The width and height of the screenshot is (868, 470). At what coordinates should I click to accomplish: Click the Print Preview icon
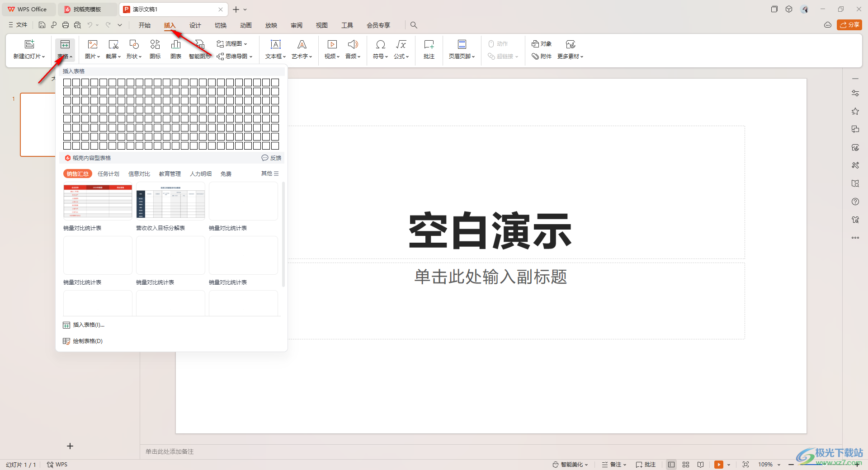(x=77, y=25)
